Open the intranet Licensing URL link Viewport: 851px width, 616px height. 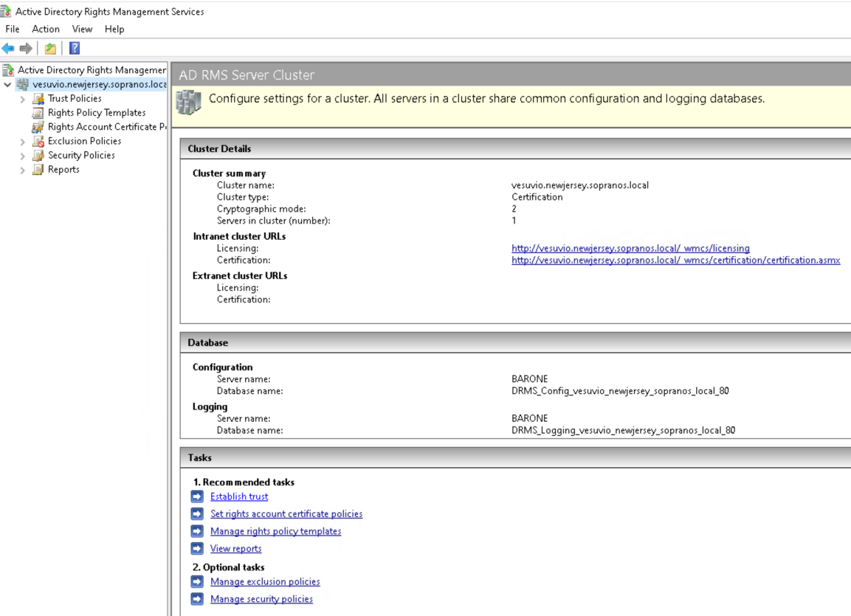click(x=630, y=248)
